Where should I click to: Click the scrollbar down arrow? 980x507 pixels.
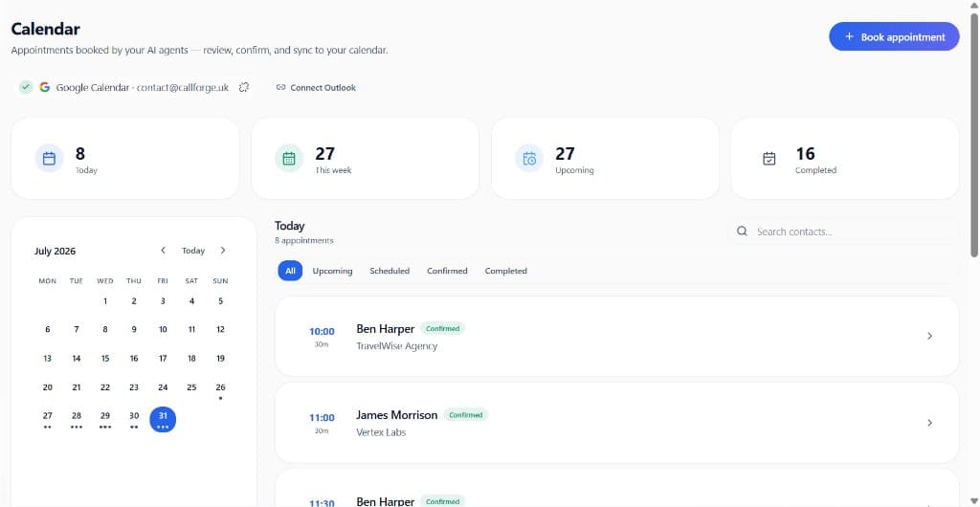coord(974,502)
